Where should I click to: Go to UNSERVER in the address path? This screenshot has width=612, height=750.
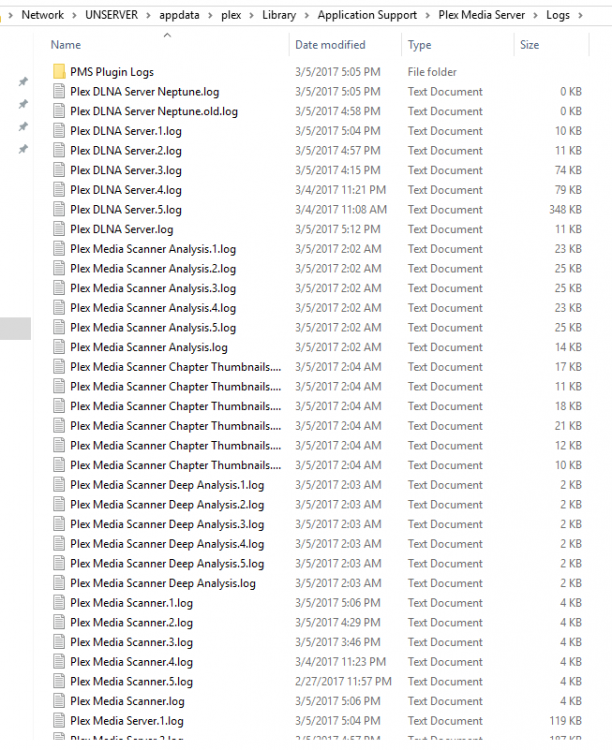coord(111,15)
